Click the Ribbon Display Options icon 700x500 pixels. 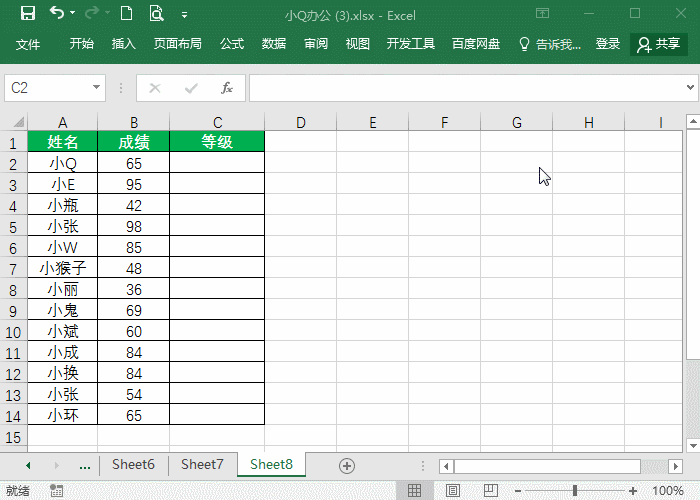coord(542,13)
